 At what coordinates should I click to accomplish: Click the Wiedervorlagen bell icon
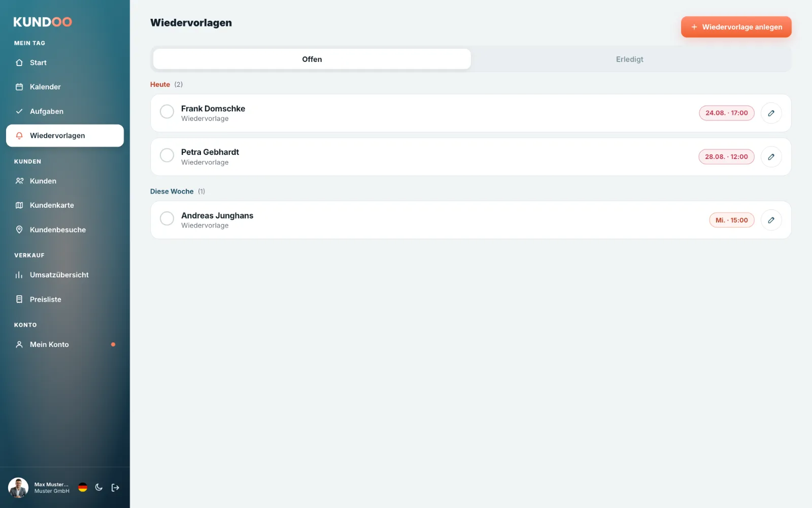point(19,136)
